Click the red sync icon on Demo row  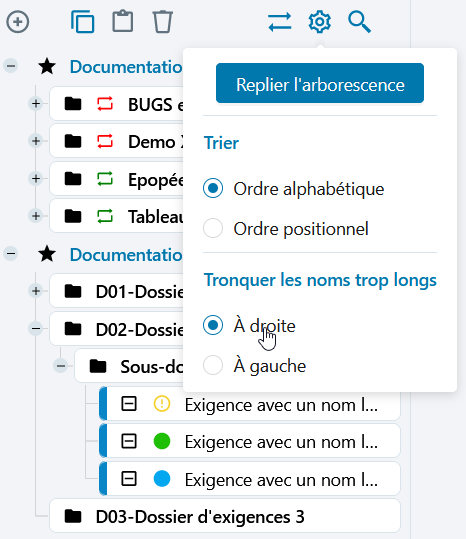[105, 141]
